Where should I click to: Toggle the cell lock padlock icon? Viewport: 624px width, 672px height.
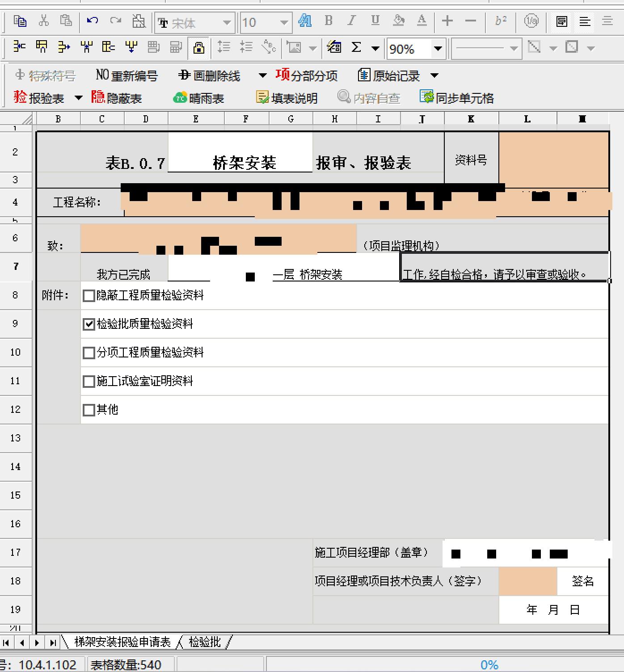pyautogui.click(x=198, y=47)
